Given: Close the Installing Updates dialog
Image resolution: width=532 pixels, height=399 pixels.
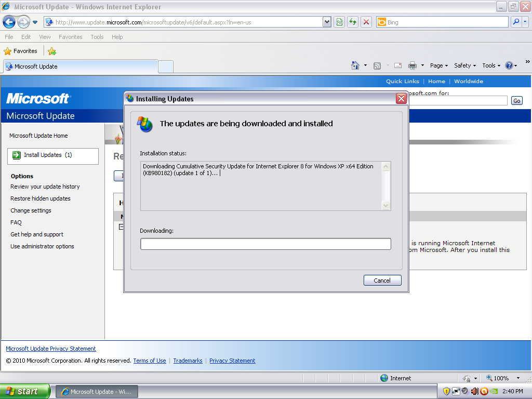Looking at the screenshot, I should [x=402, y=99].
